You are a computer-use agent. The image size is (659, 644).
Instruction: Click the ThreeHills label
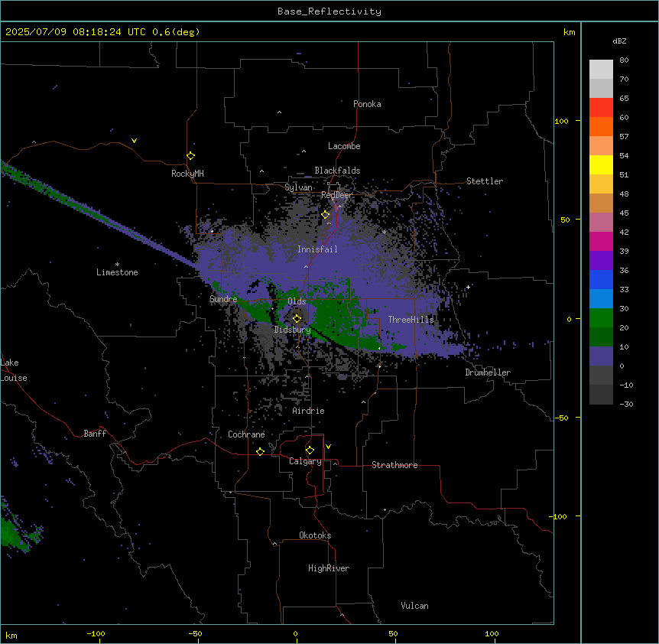tap(411, 320)
